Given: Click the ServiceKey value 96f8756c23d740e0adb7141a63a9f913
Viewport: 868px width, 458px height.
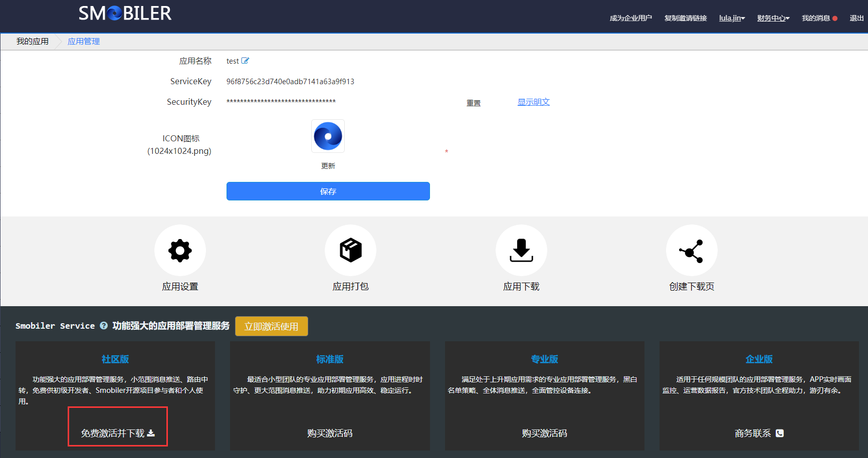Looking at the screenshot, I should (290, 82).
